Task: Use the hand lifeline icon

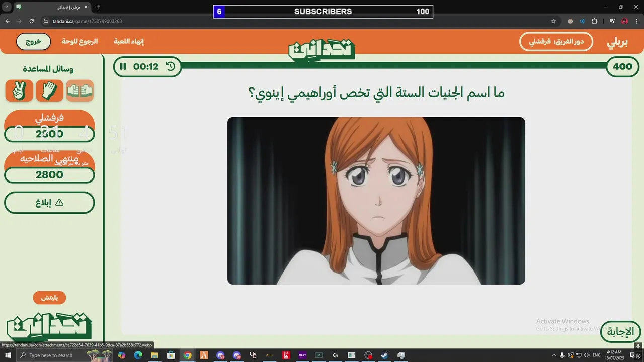Action: pos(49,90)
